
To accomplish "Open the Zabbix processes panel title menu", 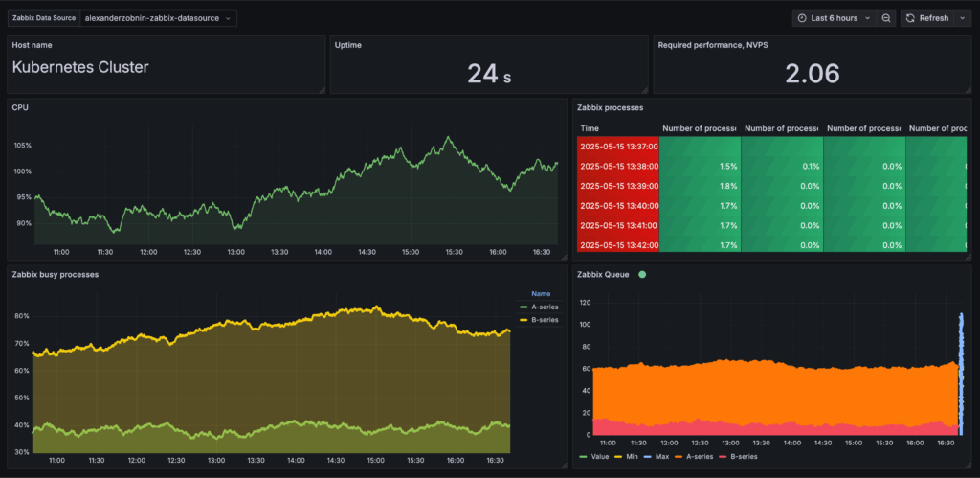I will [x=610, y=107].
